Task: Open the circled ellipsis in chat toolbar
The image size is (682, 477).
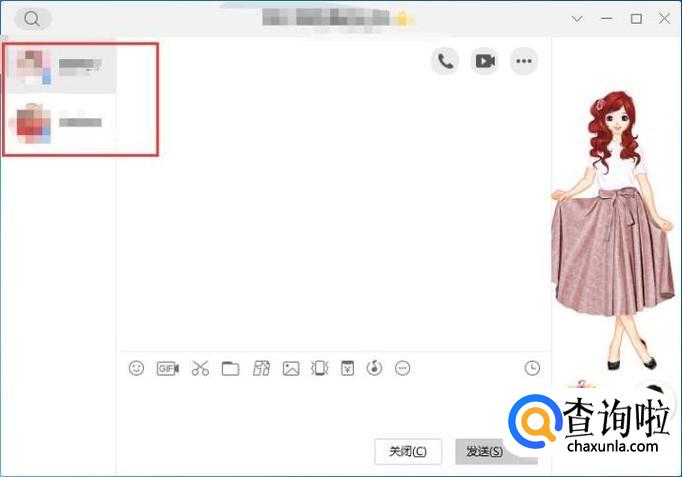Action: tap(402, 368)
